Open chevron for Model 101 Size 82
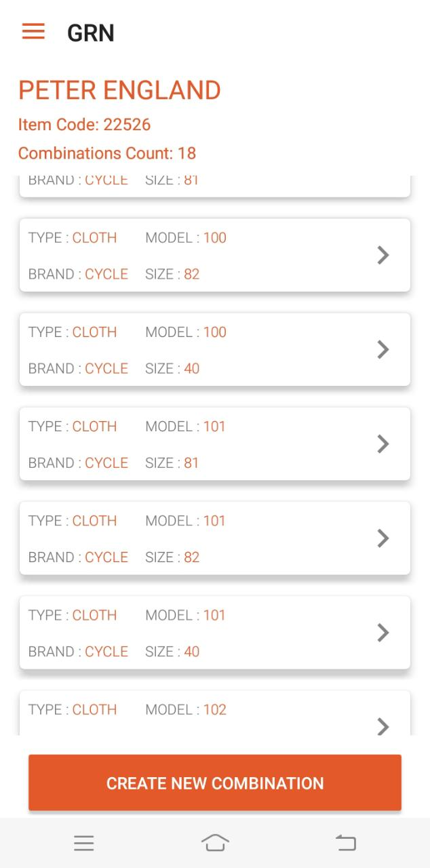The image size is (430, 868). point(383,538)
